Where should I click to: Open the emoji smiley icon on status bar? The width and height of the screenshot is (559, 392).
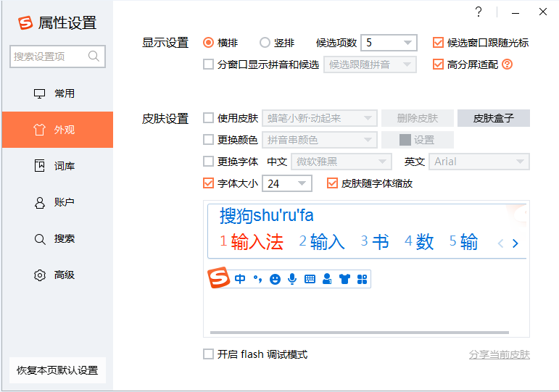(275, 279)
